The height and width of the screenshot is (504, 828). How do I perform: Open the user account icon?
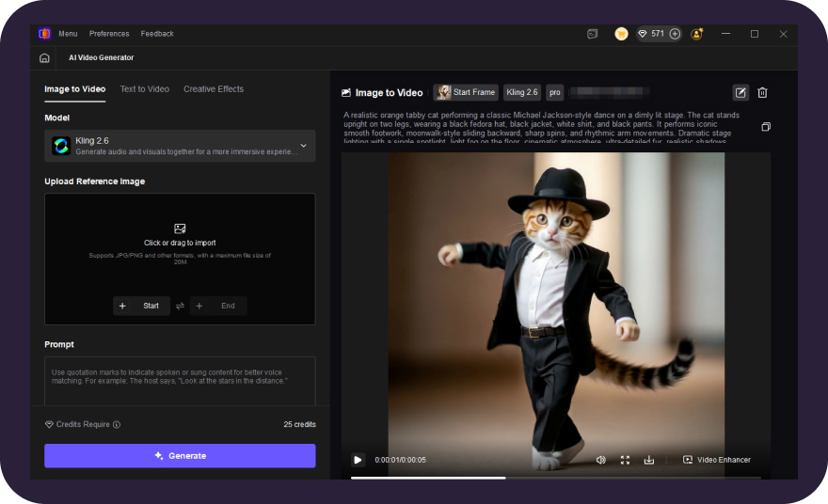[697, 34]
